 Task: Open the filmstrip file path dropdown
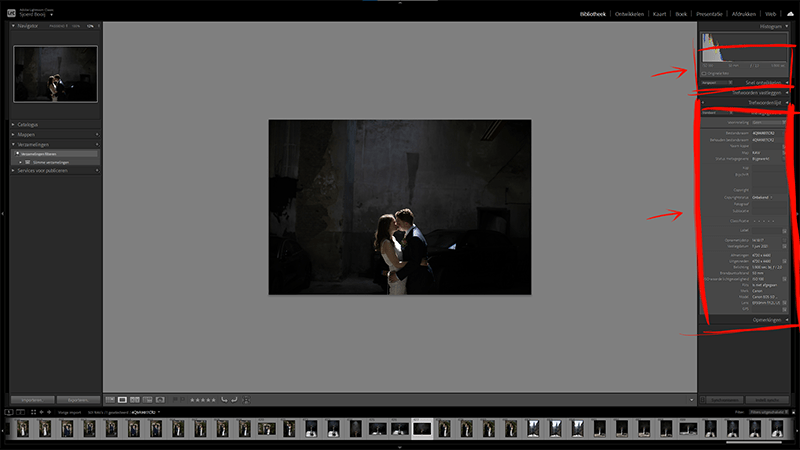coord(159,412)
